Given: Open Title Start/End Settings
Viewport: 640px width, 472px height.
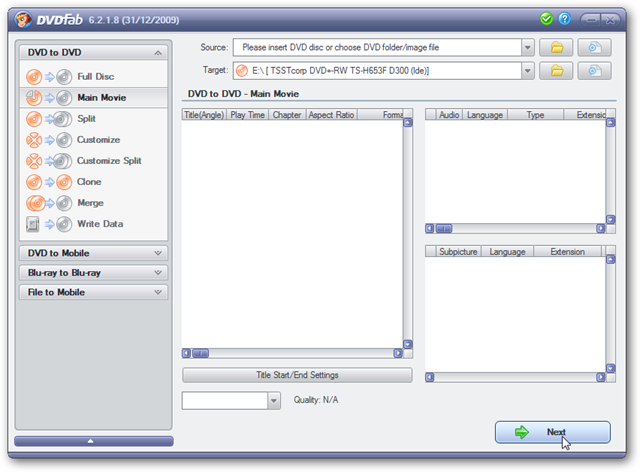Looking at the screenshot, I should point(297,375).
